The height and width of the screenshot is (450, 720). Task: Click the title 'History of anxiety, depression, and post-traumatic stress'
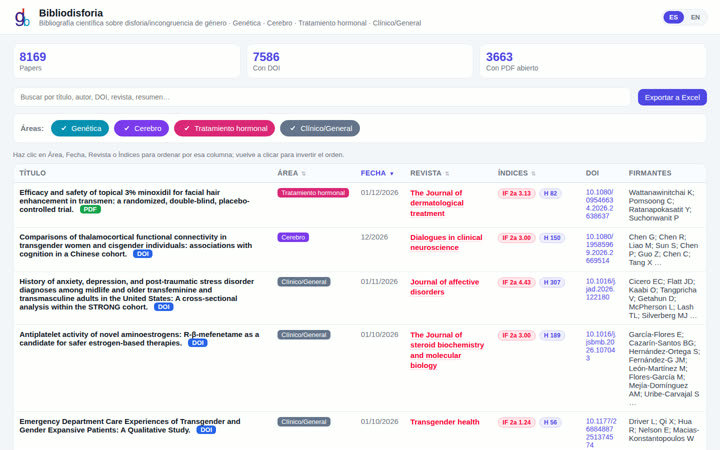[136, 294]
